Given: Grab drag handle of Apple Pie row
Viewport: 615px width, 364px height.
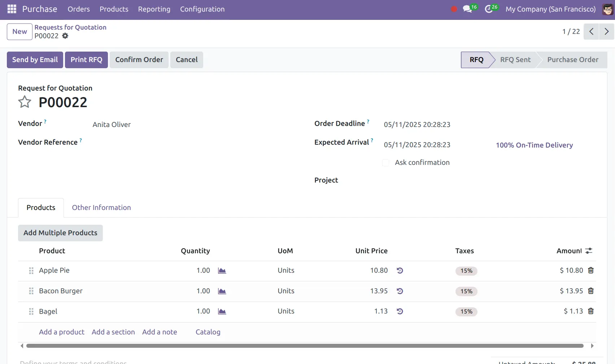Looking at the screenshot, I should [x=31, y=271].
